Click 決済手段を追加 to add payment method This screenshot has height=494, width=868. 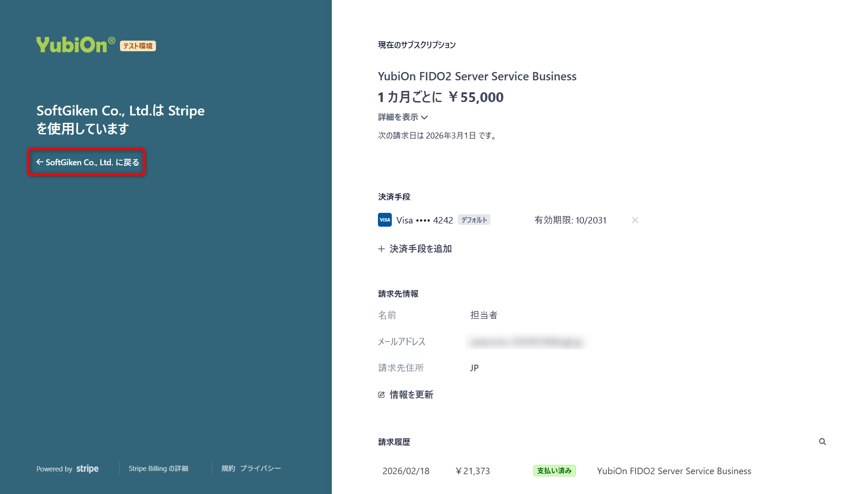(420, 249)
